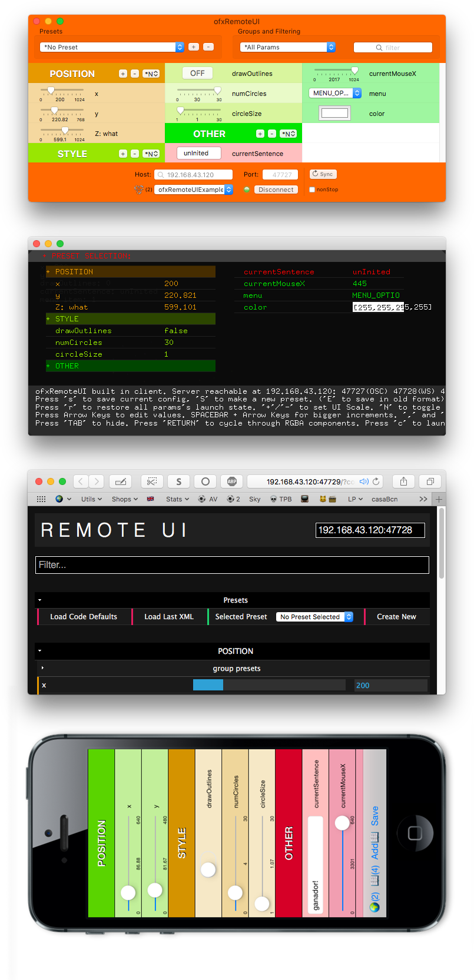Screen dimensions: 474x980
Task: Open the MENU_OP... menu dropdown
Action: point(335,93)
